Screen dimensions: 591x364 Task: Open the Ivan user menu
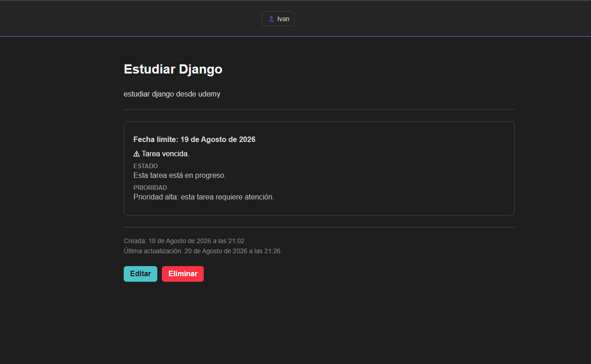coord(278,19)
